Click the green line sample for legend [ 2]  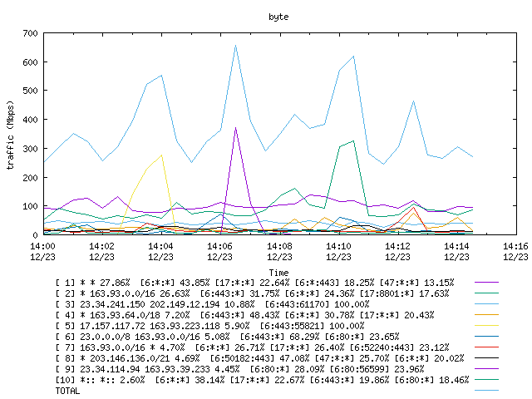pos(486,293)
